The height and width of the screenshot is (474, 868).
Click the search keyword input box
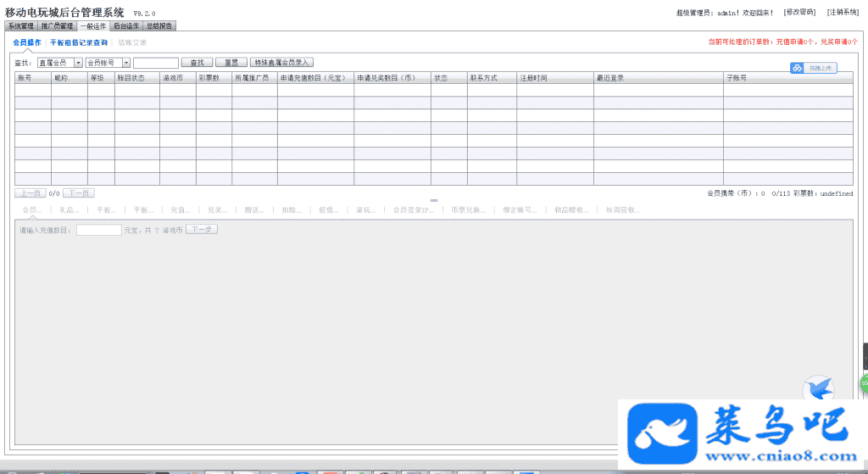156,63
